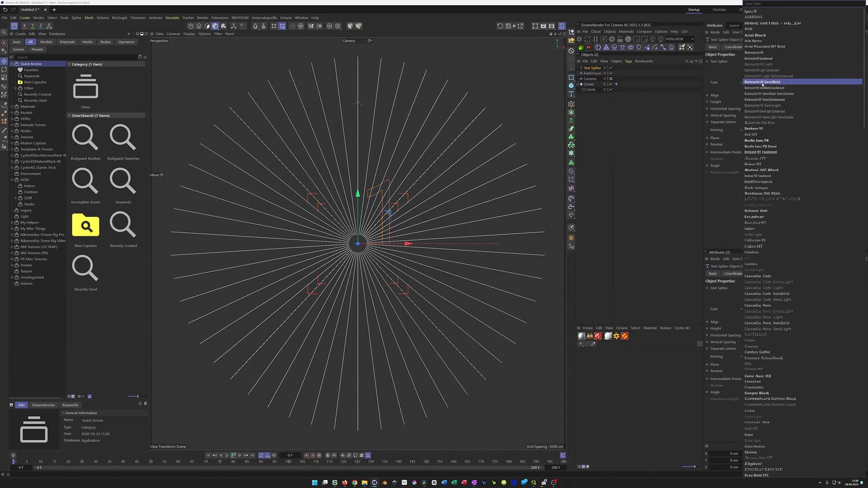Go to start of animation button
This screenshot has width=868, height=488.
208,456
